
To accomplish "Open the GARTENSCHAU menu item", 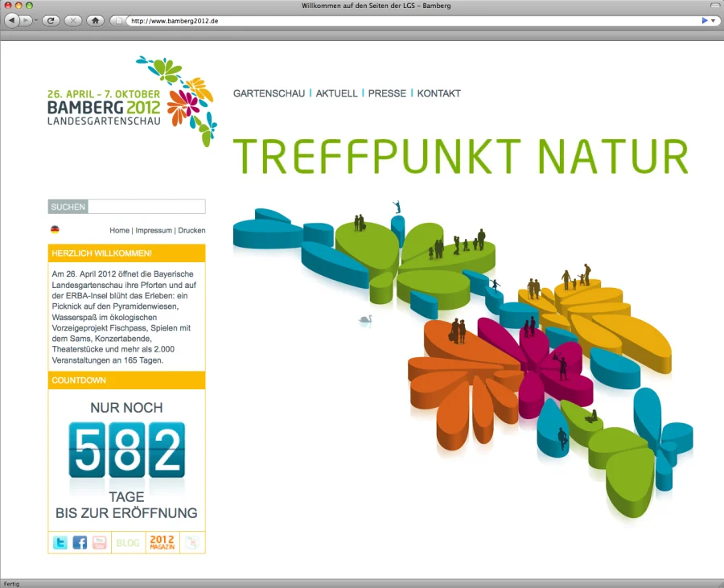I will pyautogui.click(x=269, y=93).
